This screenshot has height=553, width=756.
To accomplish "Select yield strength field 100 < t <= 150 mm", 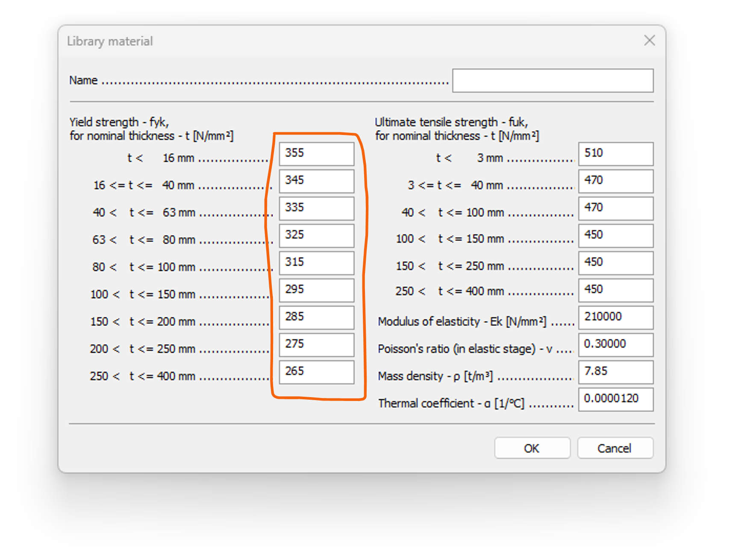I will click(317, 290).
